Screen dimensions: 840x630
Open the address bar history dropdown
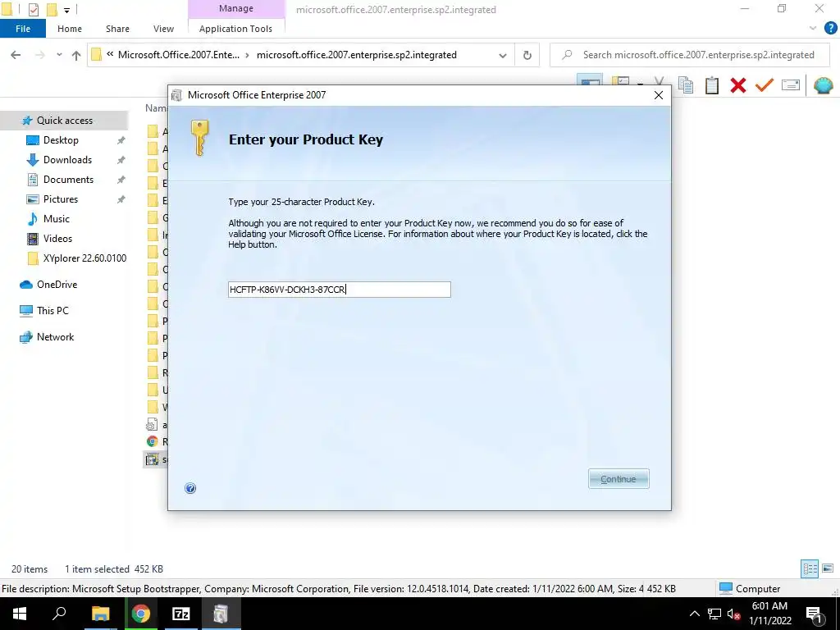(503, 55)
